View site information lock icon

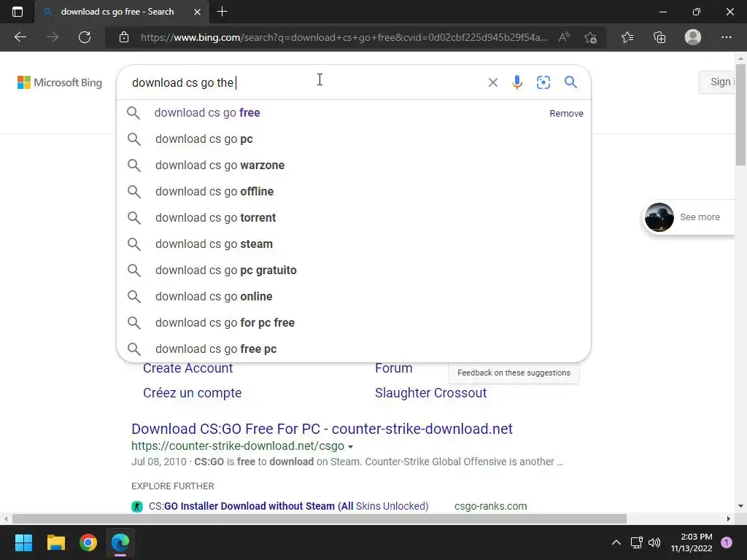point(124,37)
